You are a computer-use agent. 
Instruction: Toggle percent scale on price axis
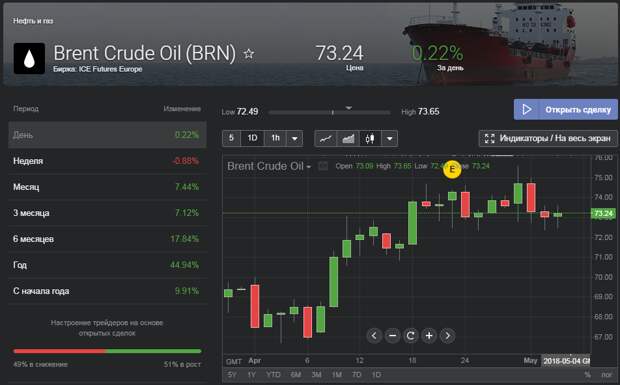(588, 374)
